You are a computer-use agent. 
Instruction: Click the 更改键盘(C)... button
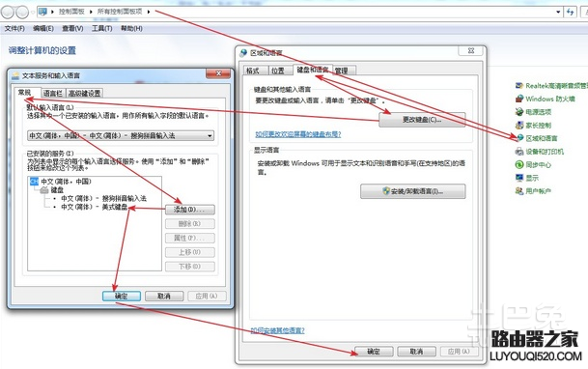[422, 120]
